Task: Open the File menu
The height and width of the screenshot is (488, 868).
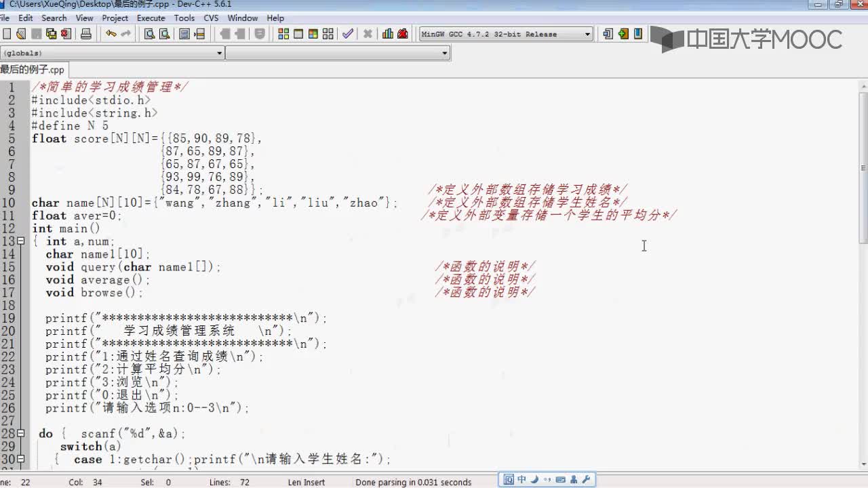Action: click(x=5, y=18)
